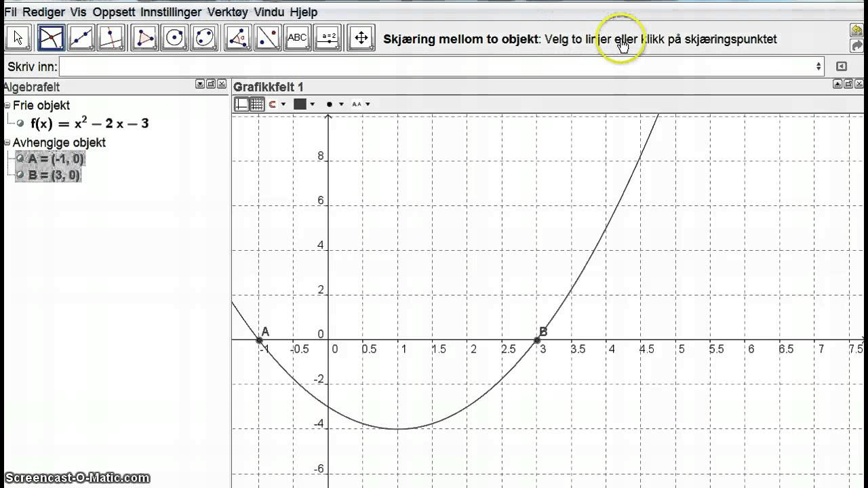Toggle grid display in graphics style bar
This screenshot has height=488, width=868.
point(256,104)
